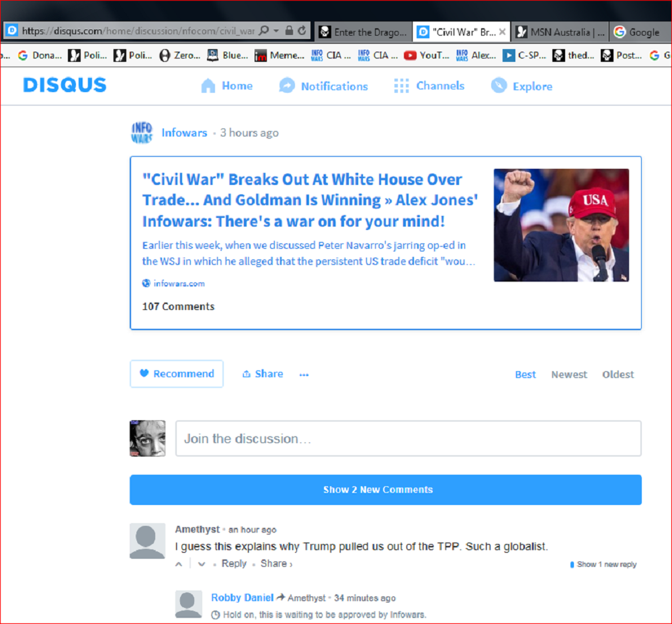Go to Disqus Home

pyautogui.click(x=227, y=86)
